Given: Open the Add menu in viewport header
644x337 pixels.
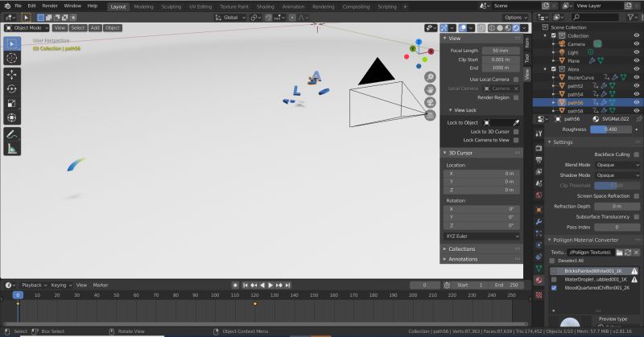Looking at the screenshot, I should [95, 28].
